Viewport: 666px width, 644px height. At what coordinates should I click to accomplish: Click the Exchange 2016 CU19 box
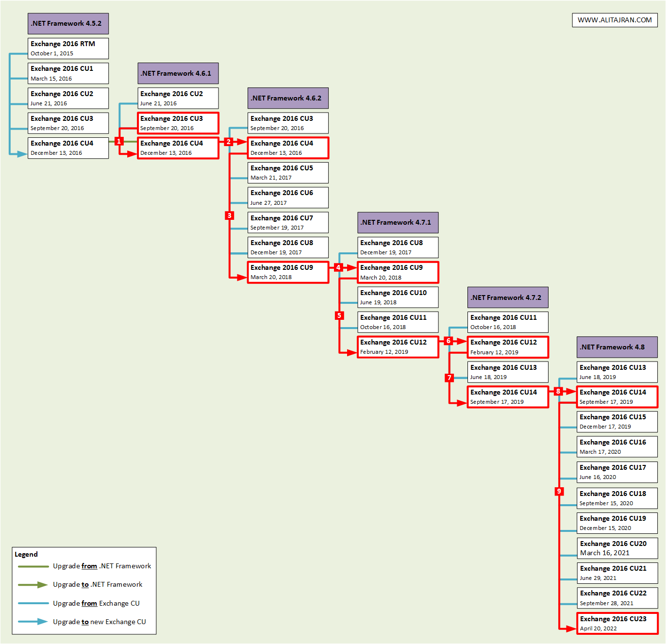tap(617, 523)
